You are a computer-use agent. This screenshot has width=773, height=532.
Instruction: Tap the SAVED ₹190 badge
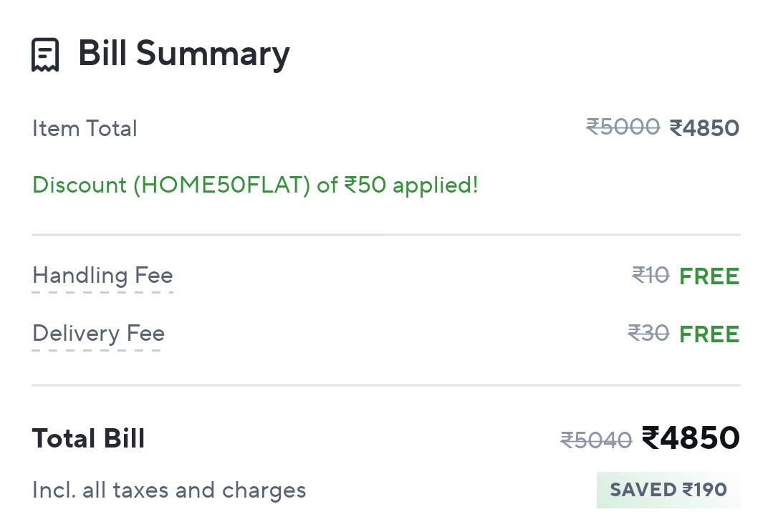tap(668, 490)
